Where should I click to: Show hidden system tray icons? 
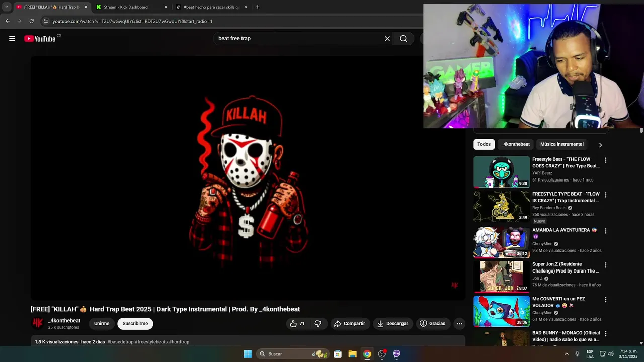567,354
